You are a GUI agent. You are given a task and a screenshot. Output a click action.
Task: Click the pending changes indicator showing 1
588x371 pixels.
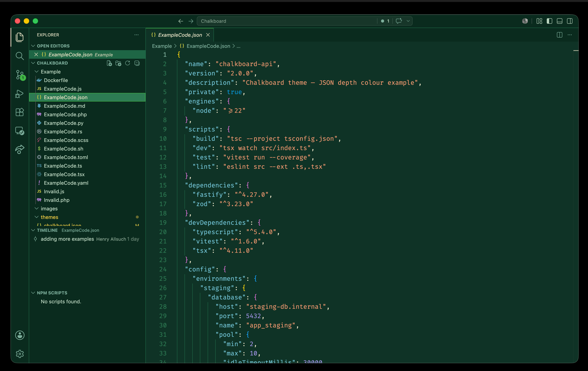(x=385, y=21)
